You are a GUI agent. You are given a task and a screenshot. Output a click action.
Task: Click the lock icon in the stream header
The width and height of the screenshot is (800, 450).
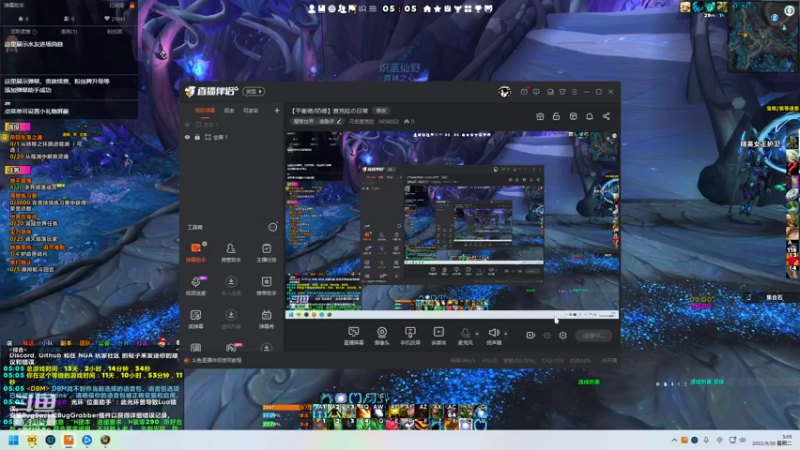[x=556, y=116]
